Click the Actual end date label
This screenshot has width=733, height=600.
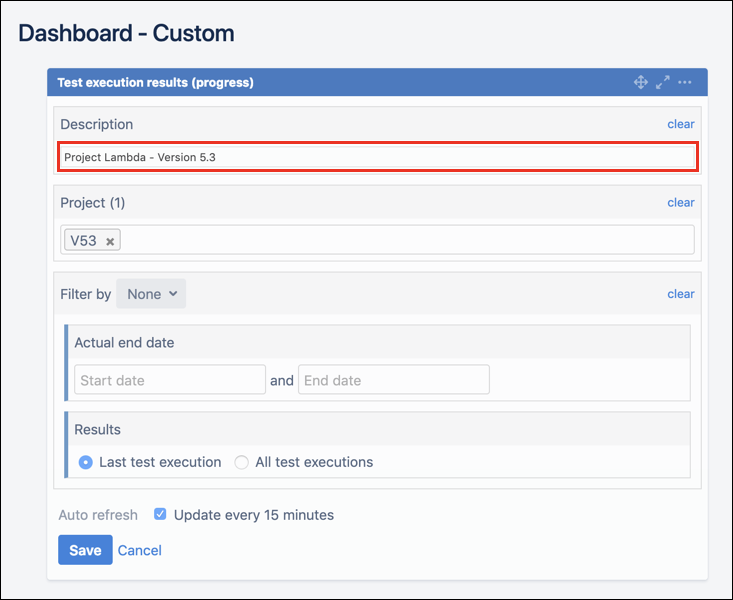click(124, 342)
